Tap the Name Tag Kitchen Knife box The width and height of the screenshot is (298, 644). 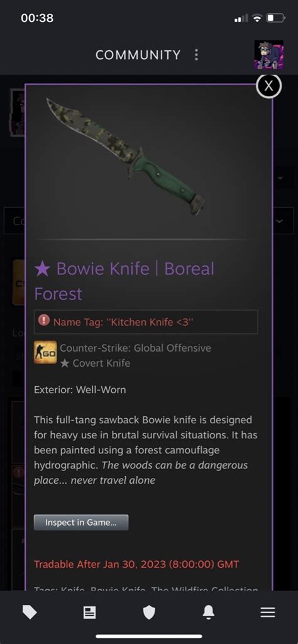tap(146, 321)
